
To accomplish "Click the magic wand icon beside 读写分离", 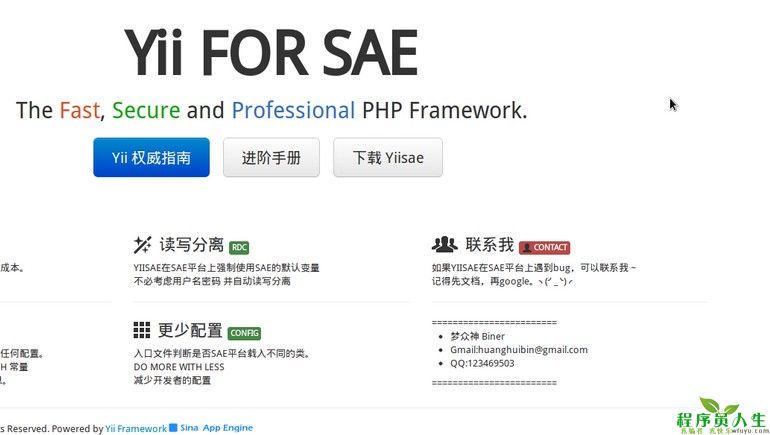I will pos(142,245).
